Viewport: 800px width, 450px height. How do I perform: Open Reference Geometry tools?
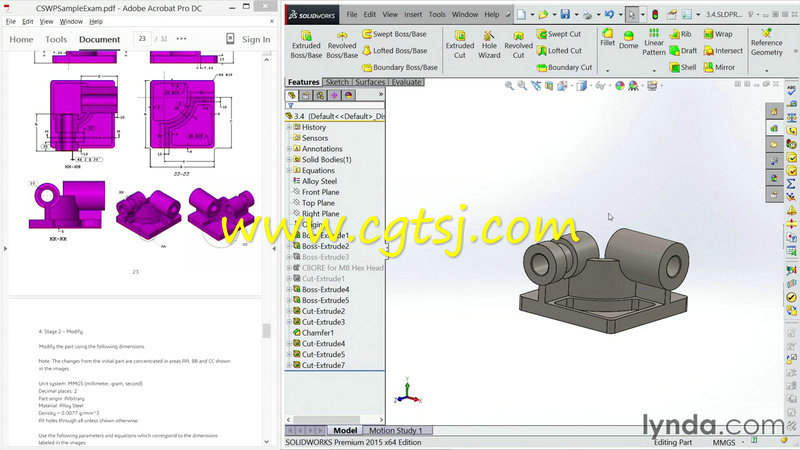pyautogui.click(x=766, y=42)
